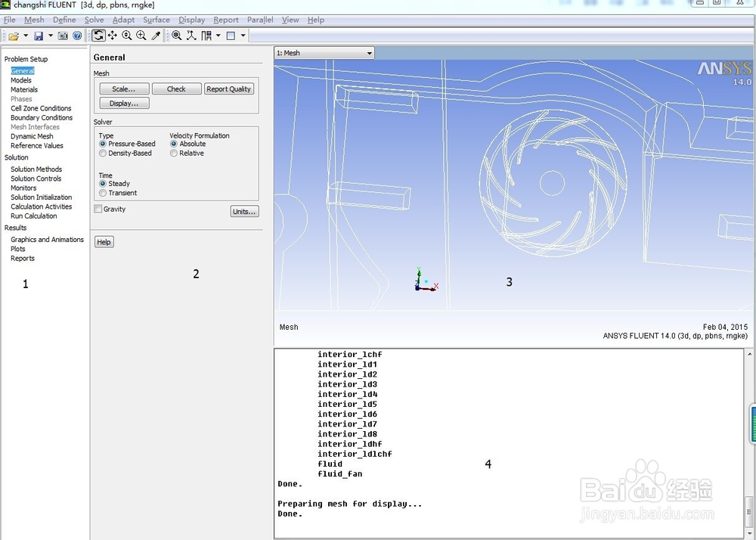Click the save floppy disk icon
The width and height of the screenshot is (756, 540).
tap(39, 36)
